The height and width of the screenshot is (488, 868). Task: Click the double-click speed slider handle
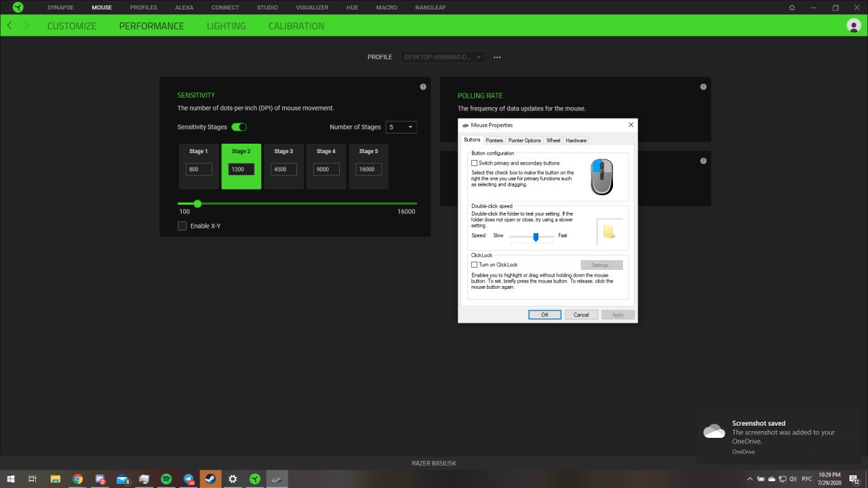click(x=536, y=237)
